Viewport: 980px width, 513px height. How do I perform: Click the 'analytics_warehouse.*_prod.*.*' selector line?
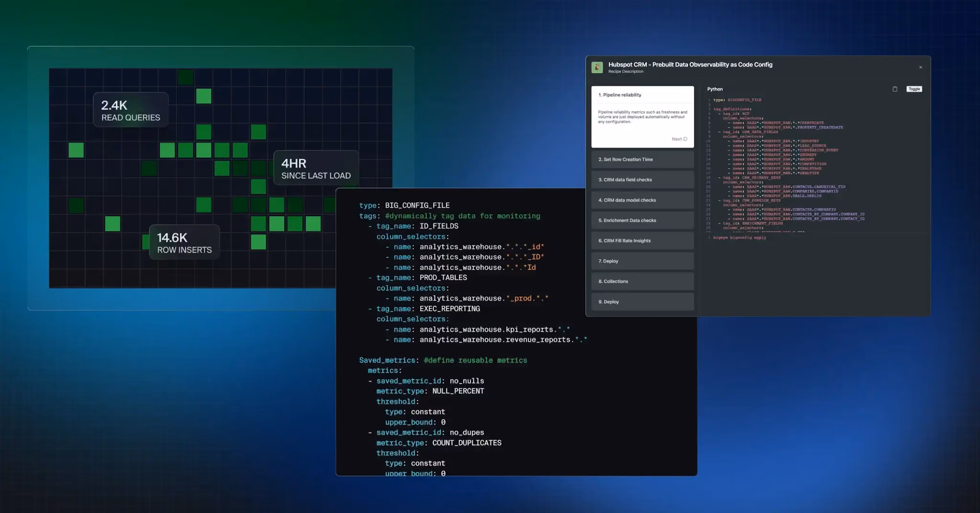tap(467, 299)
